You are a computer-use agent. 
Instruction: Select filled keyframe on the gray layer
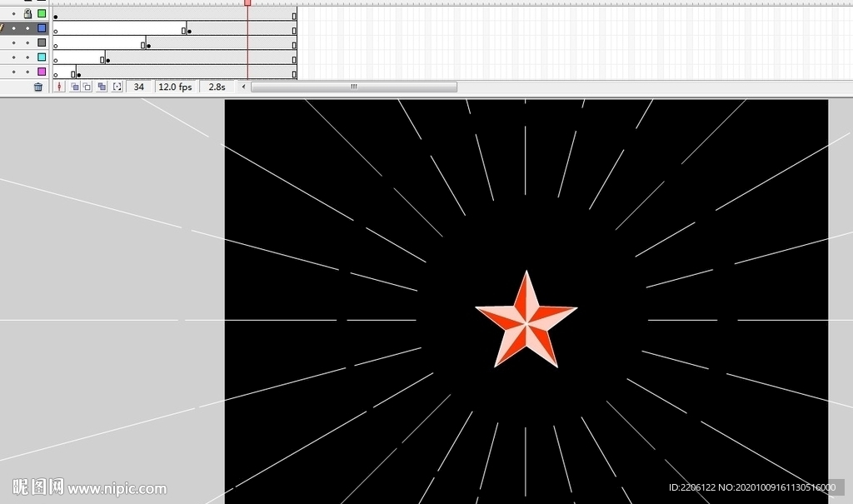coord(148,46)
